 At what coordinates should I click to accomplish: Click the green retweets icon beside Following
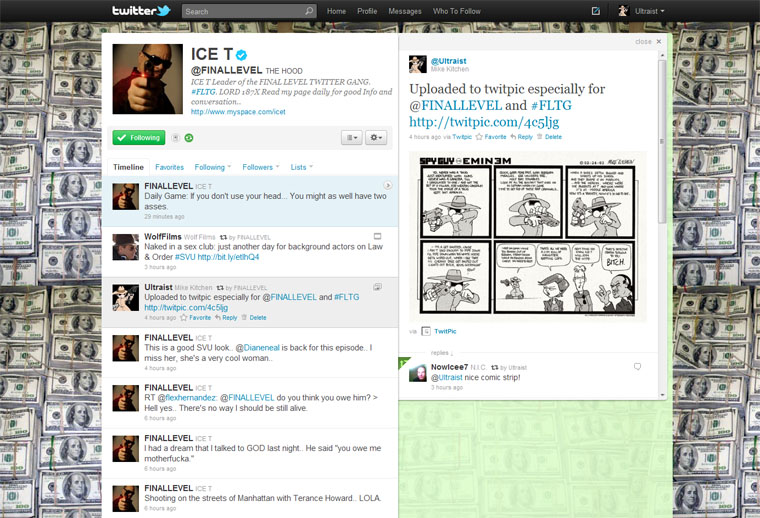[189, 138]
